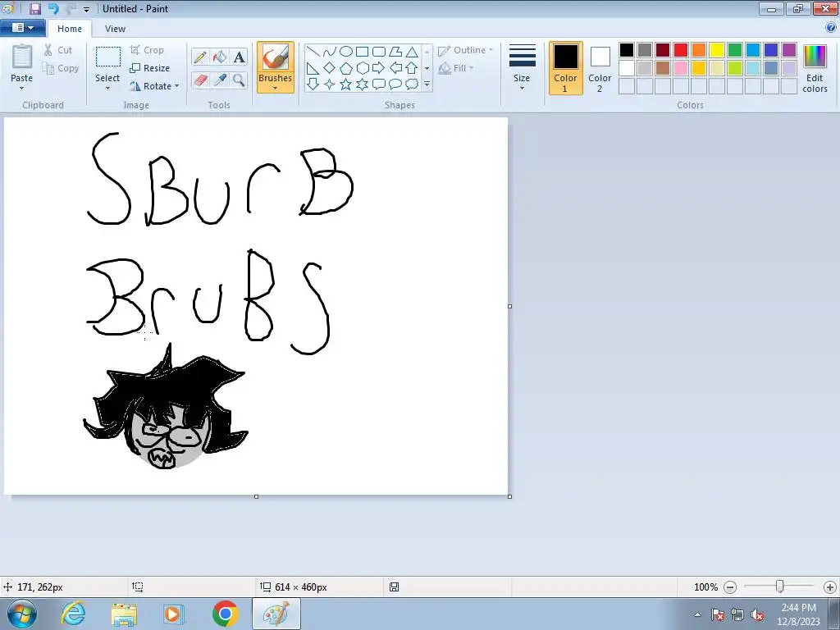This screenshot has height=630, width=840.
Task: Choose the Curve shape
Action: (x=330, y=52)
